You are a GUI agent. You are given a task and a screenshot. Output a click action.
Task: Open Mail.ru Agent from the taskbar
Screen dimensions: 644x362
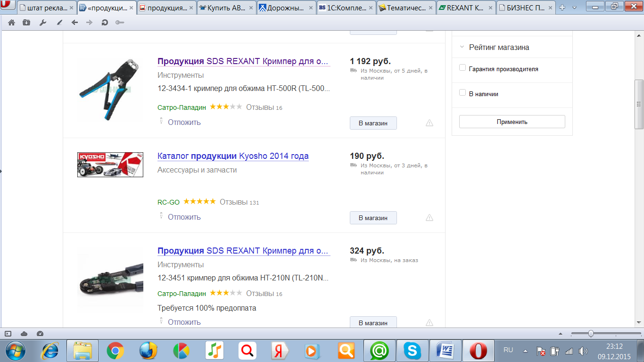tap(380, 351)
